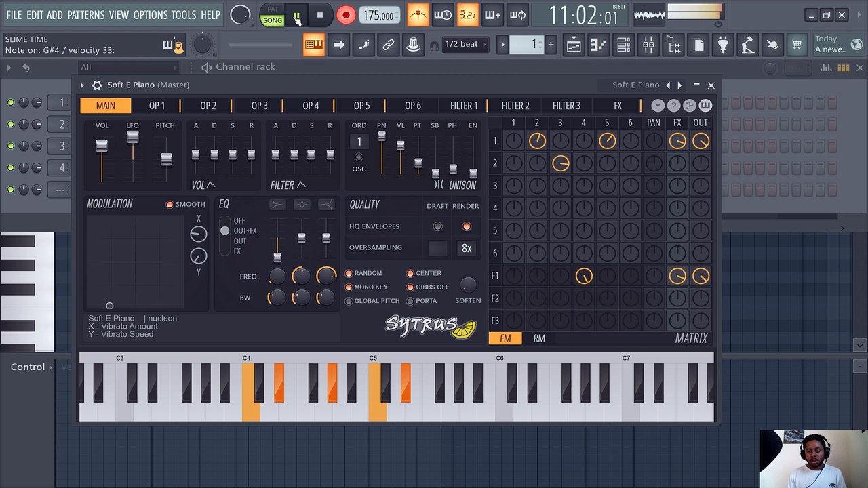
Task: Select SONG mode toggle
Action: [273, 20]
